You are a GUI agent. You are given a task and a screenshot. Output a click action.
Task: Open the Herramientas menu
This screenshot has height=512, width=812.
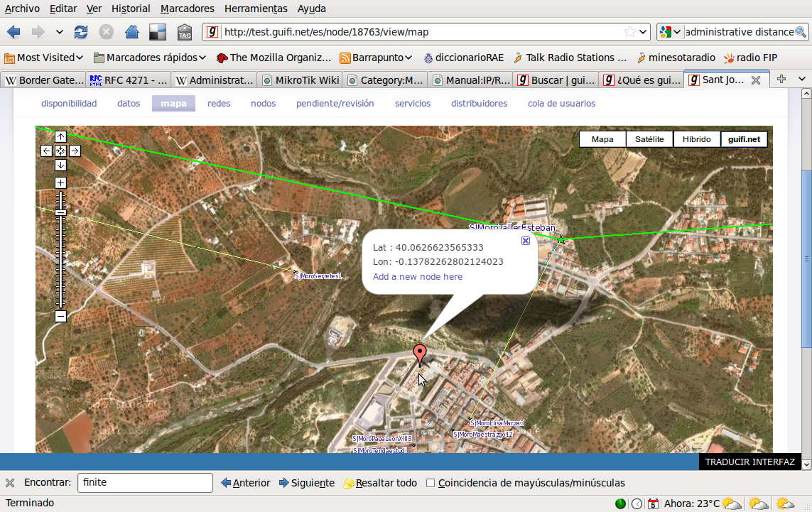[256, 9]
